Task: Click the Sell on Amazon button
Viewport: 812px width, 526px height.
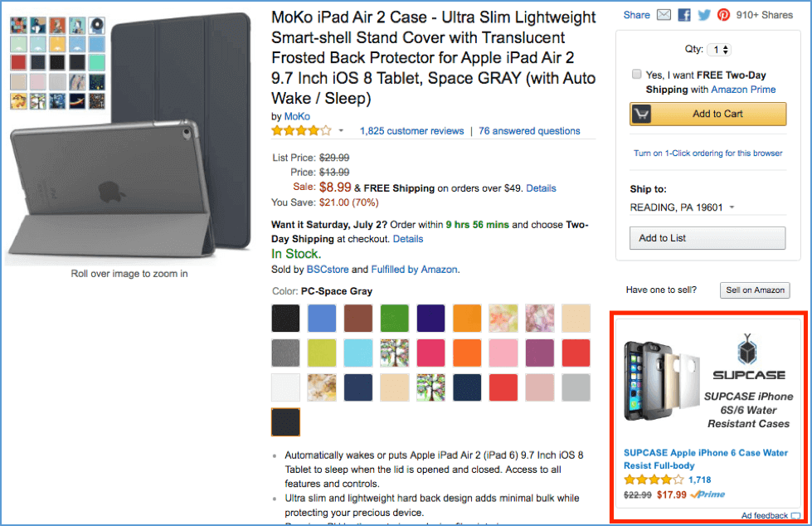Action: coord(754,290)
